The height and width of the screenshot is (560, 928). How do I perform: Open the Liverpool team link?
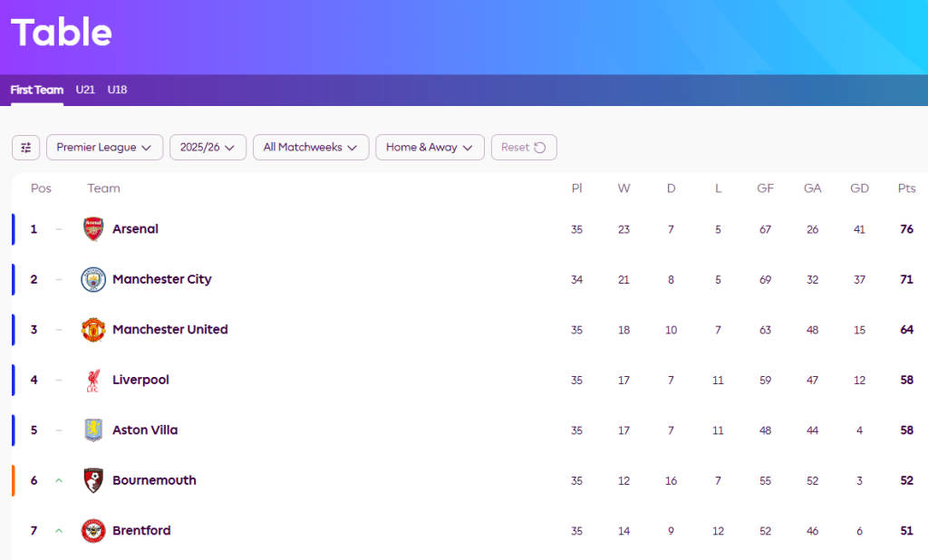[x=140, y=380]
